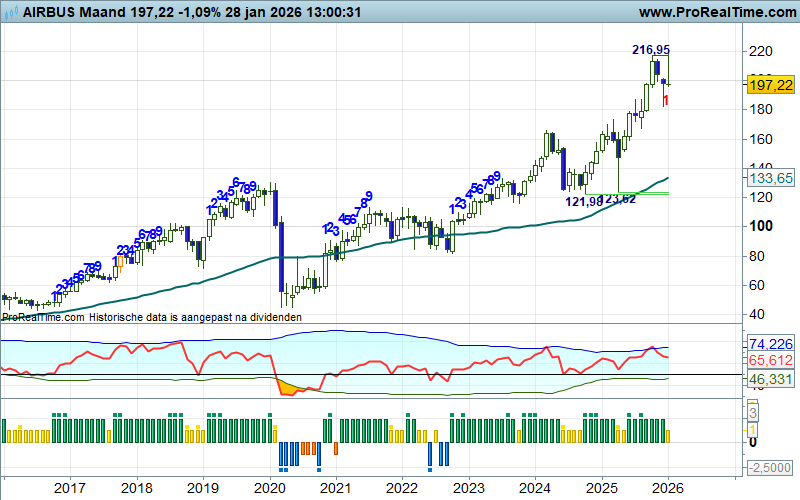
Task: Click the 2020 year label on time axis
Action: pyautogui.click(x=269, y=488)
